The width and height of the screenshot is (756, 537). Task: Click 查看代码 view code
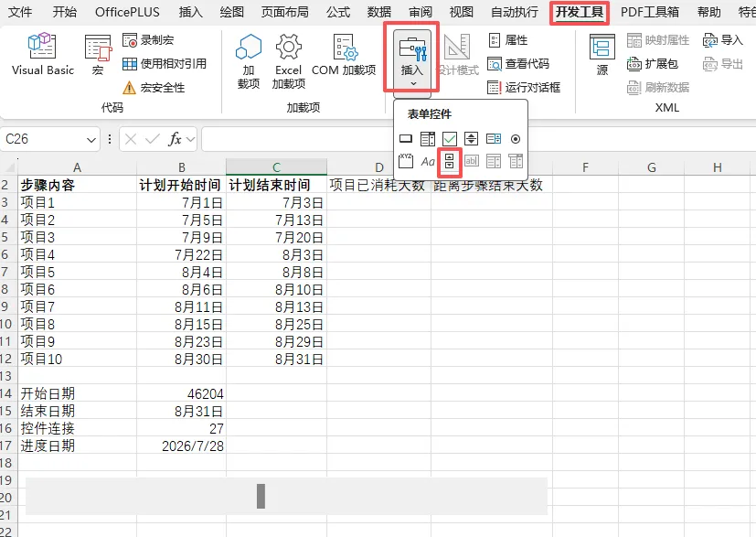click(x=518, y=64)
